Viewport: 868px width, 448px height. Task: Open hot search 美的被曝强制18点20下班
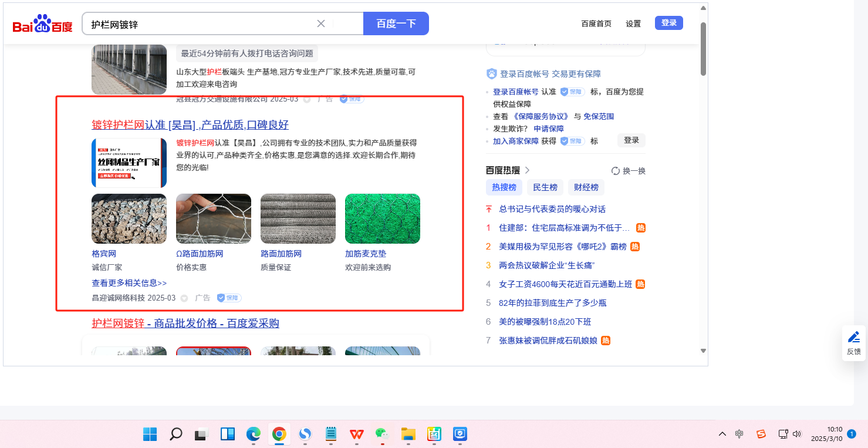point(545,322)
